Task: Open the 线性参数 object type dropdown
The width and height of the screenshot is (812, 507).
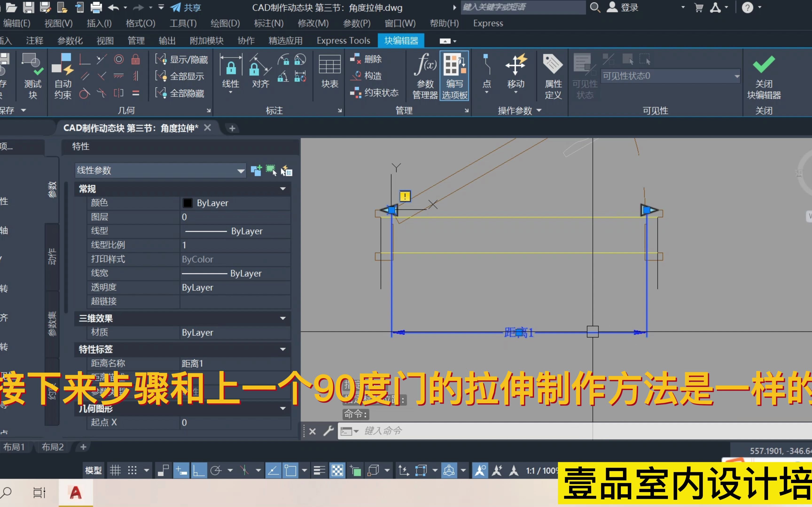Action: coord(241,171)
